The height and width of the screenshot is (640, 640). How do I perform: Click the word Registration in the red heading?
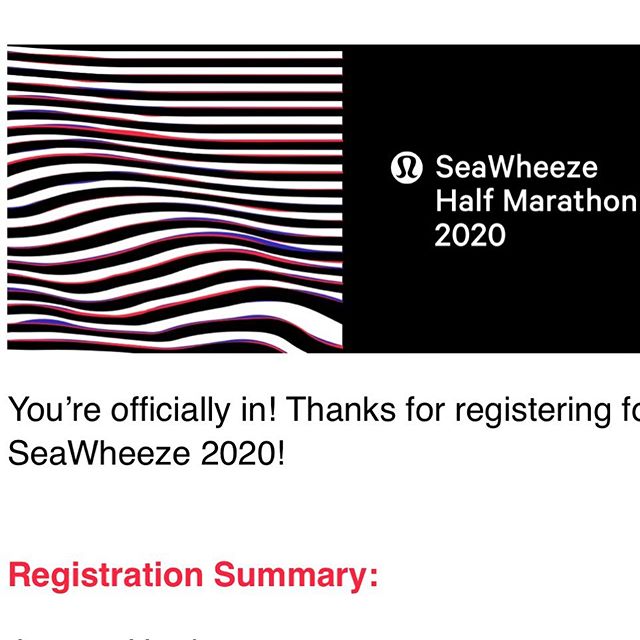(x=105, y=576)
